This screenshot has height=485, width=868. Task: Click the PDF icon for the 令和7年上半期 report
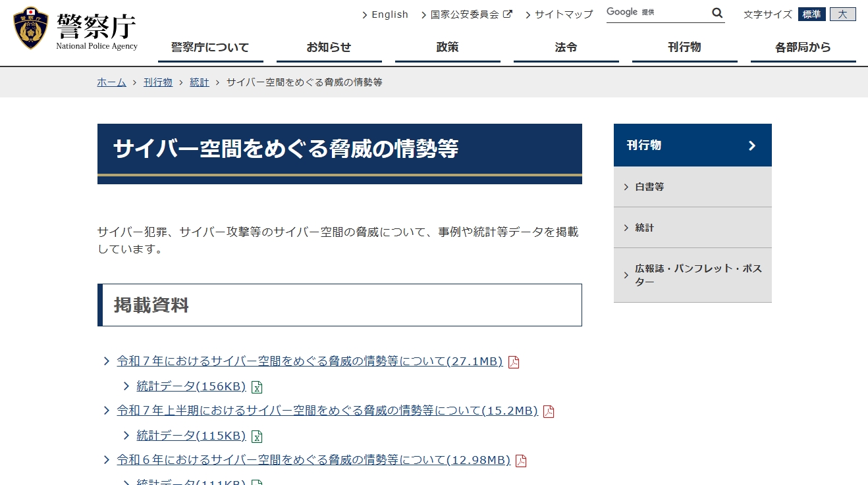[x=550, y=411]
